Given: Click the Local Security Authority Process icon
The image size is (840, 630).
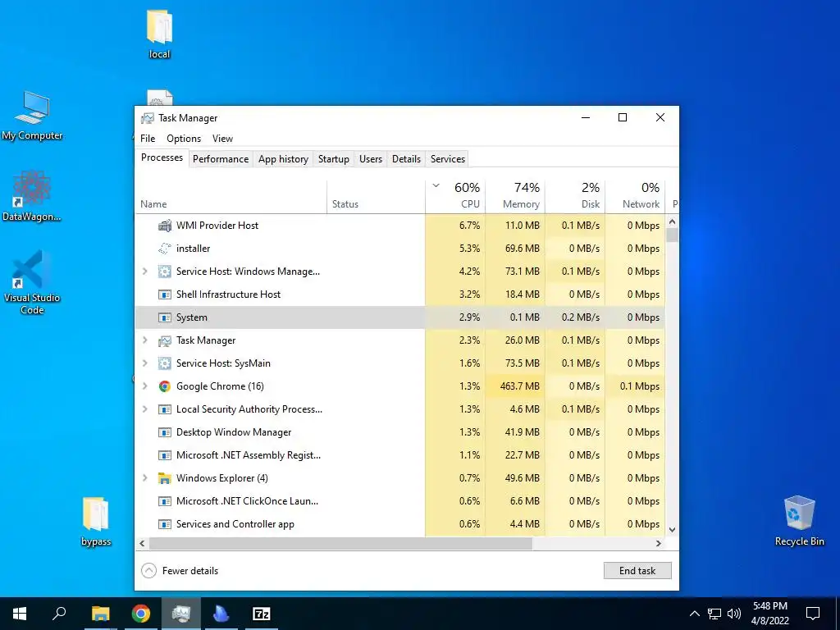Looking at the screenshot, I should point(165,409).
